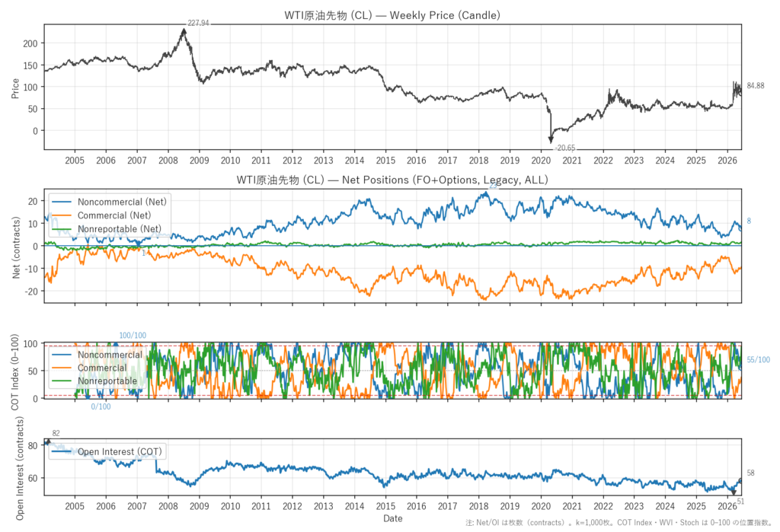
Task: Click the -20.65 price low marker
Action: 565,148
